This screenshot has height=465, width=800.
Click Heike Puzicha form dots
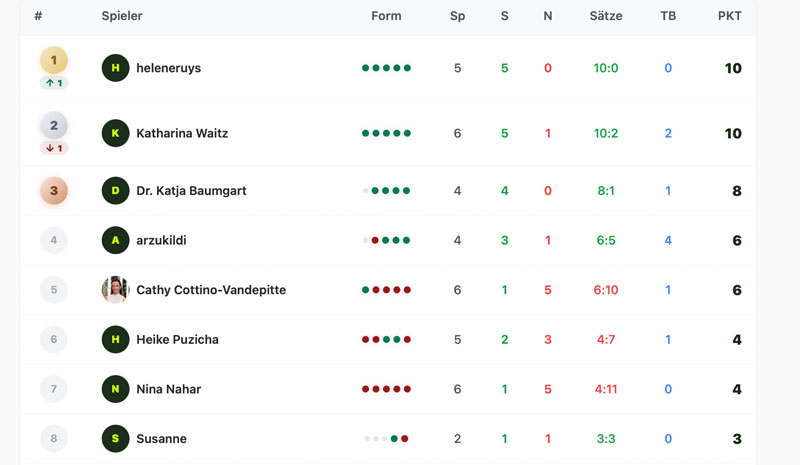pyautogui.click(x=386, y=339)
